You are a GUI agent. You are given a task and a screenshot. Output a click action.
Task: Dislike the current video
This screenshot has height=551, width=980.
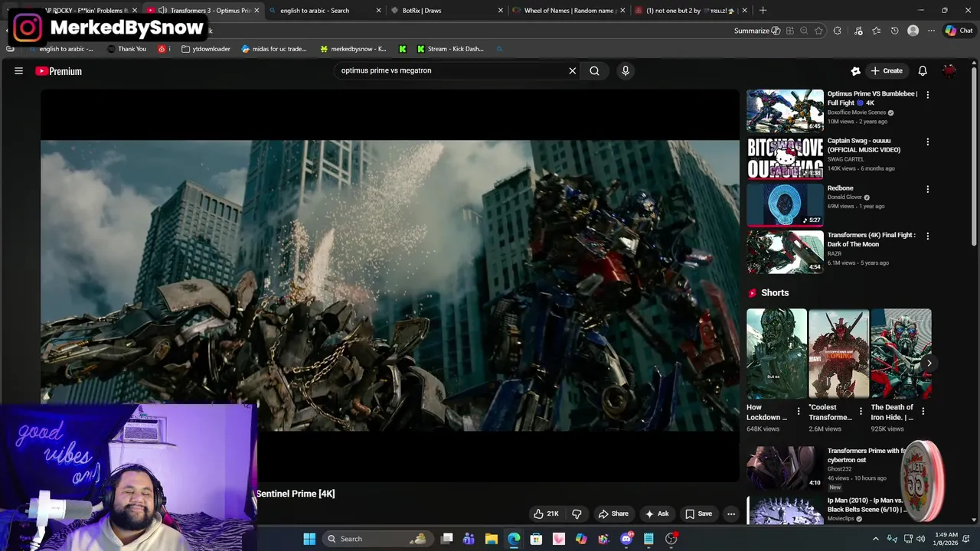(x=577, y=514)
